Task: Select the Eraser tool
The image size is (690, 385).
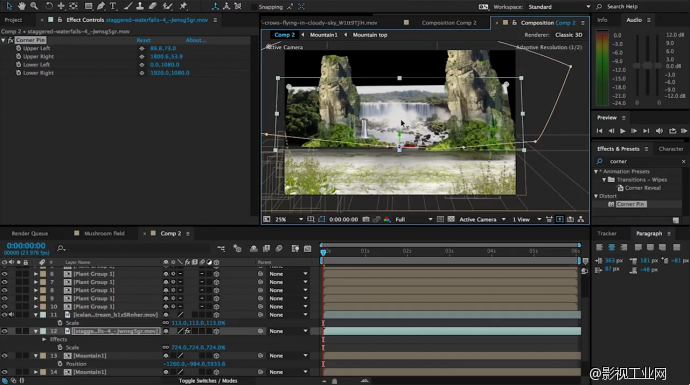Action: (153, 6)
